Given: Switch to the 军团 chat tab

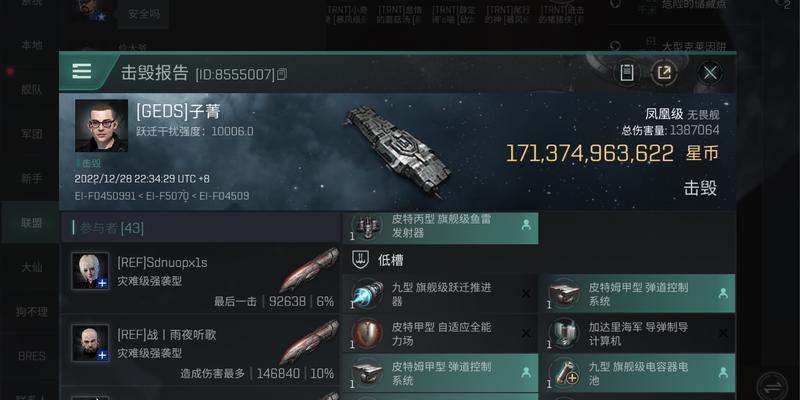Looking at the screenshot, I should point(31,134).
